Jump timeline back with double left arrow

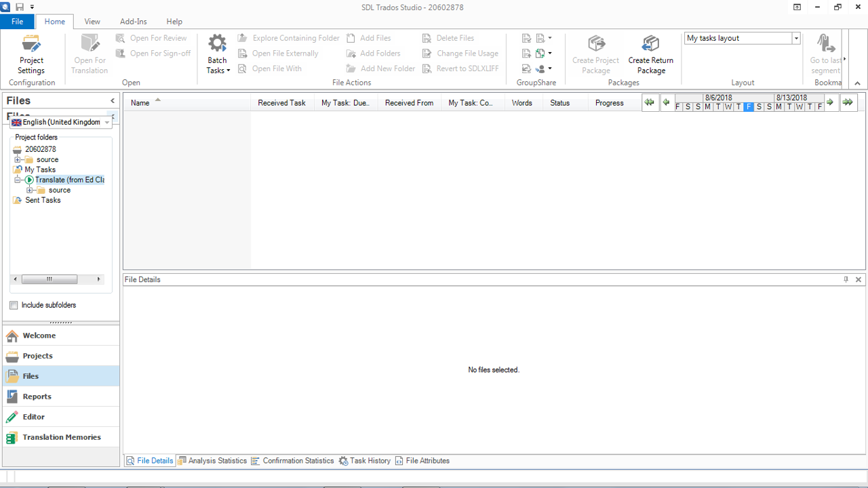650,102
